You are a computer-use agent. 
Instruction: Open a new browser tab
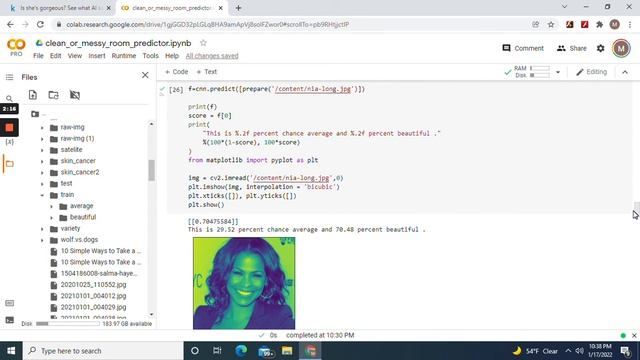tap(238, 8)
